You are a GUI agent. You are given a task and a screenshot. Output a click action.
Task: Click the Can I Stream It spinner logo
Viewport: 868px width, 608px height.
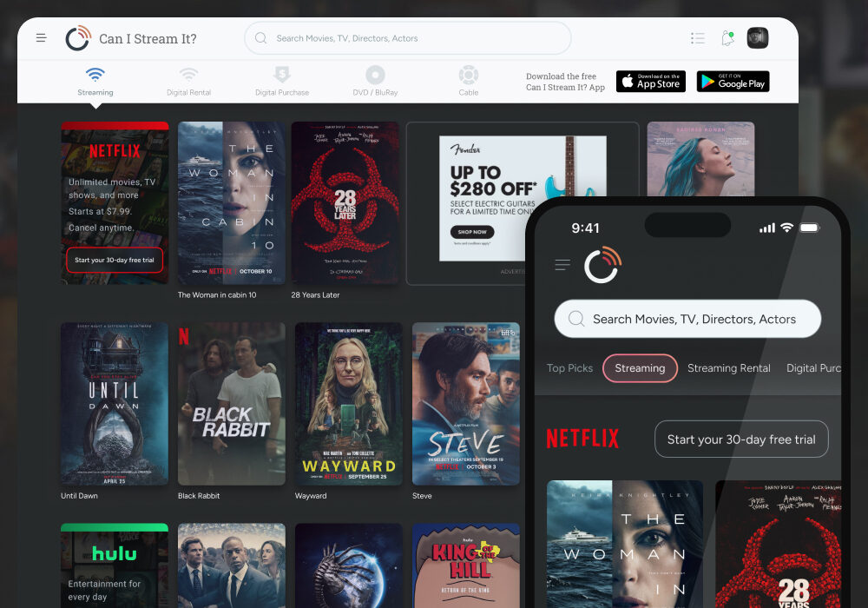tap(77, 37)
